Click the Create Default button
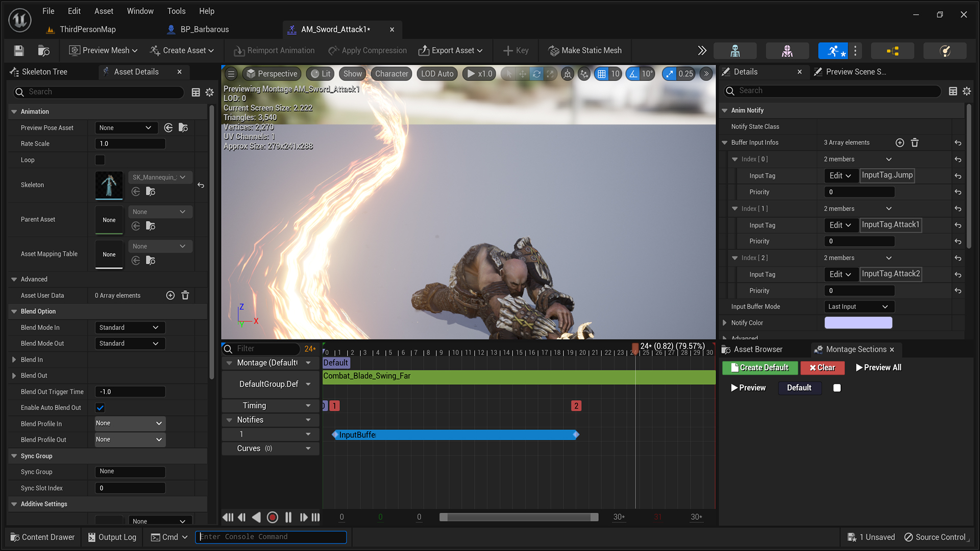 tap(759, 367)
